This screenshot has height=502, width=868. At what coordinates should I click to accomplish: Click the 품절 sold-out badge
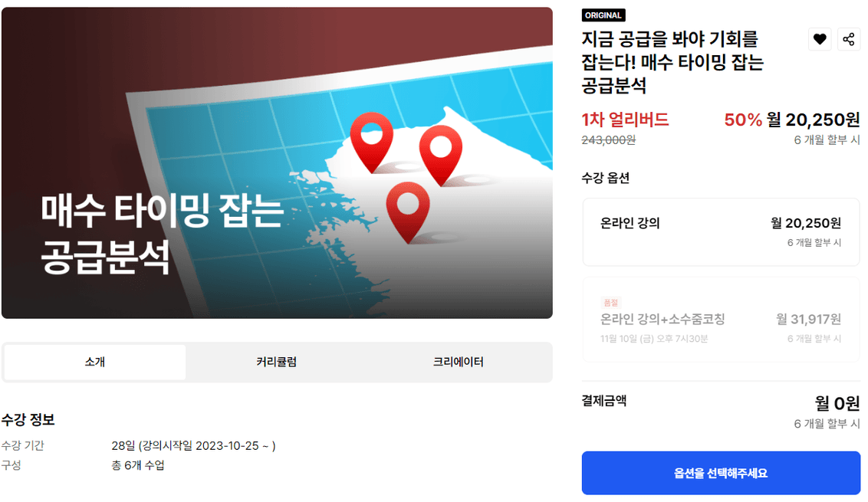(x=610, y=303)
